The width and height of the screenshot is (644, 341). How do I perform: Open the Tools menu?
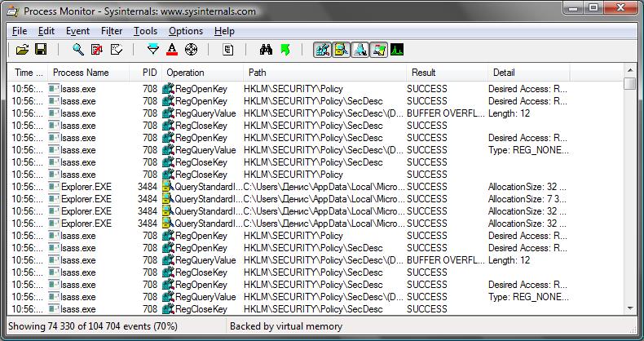point(145,31)
